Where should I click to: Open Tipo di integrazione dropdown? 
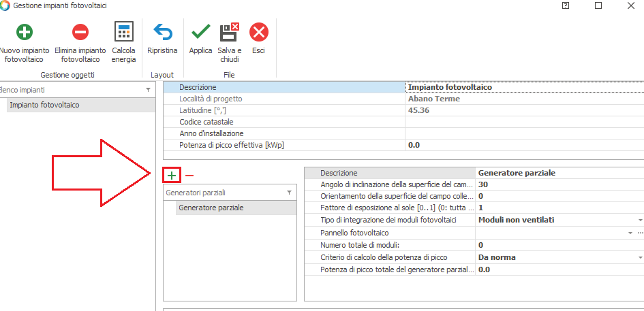(640, 220)
